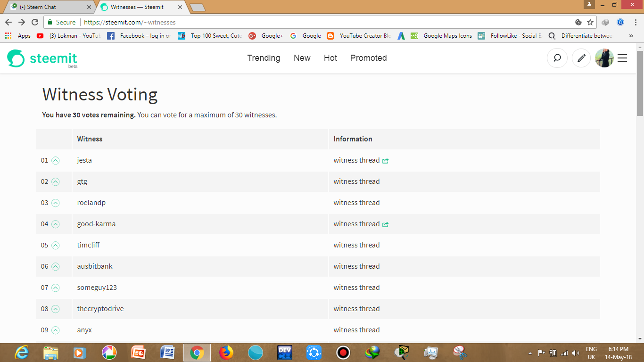Image resolution: width=644 pixels, height=362 pixels.
Task: Go to the Hot posts feed
Action: coord(330,58)
